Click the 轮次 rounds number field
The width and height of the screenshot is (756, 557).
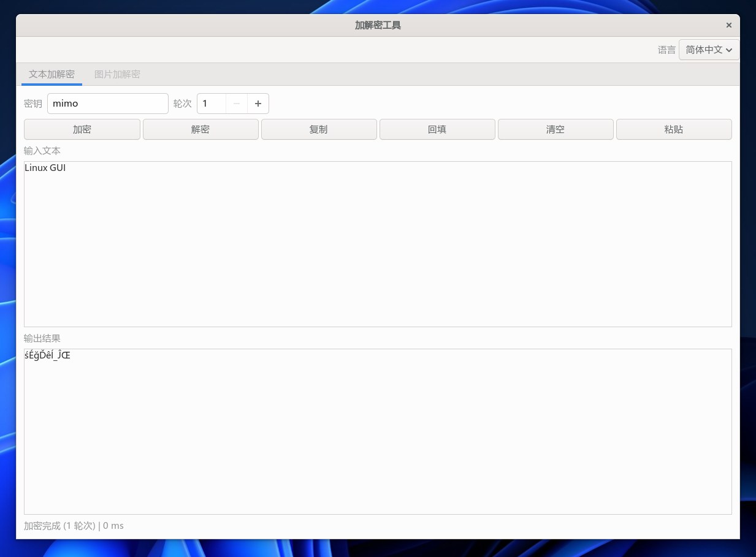[212, 104]
